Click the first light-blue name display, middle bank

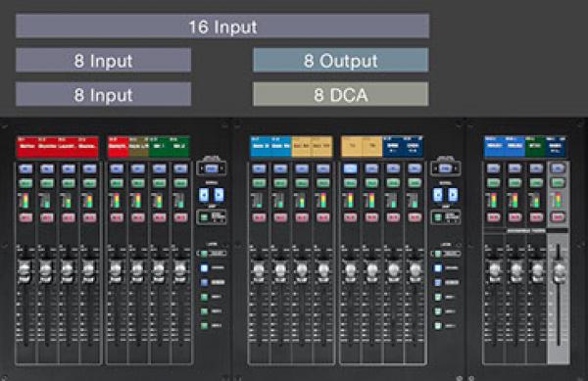pyautogui.click(x=261, y=147)
